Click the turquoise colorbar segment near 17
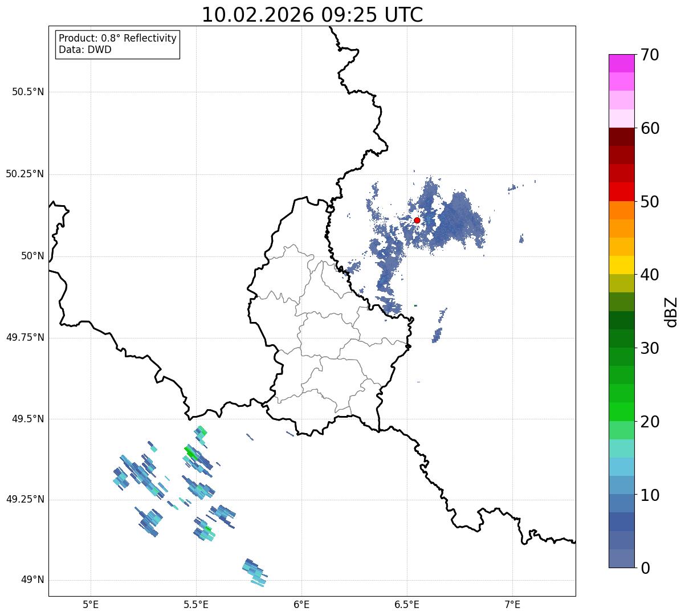685x616 pixels. click(621, 448)
